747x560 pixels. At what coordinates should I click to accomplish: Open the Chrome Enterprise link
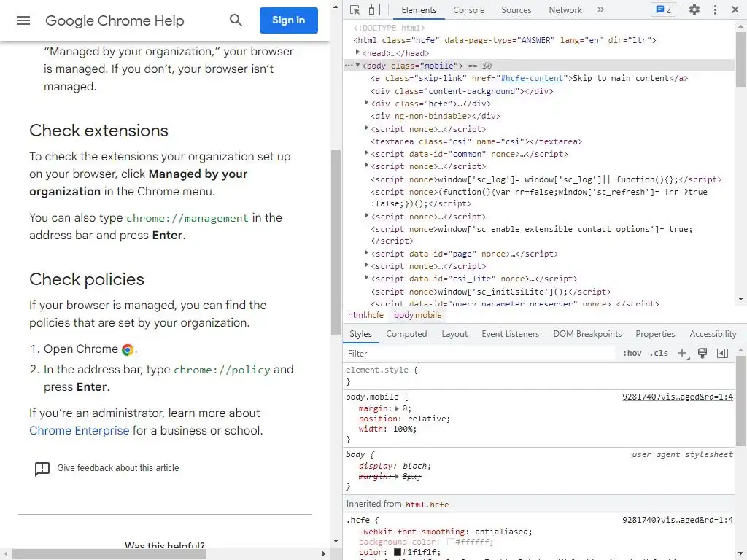(x=79, y=430)
